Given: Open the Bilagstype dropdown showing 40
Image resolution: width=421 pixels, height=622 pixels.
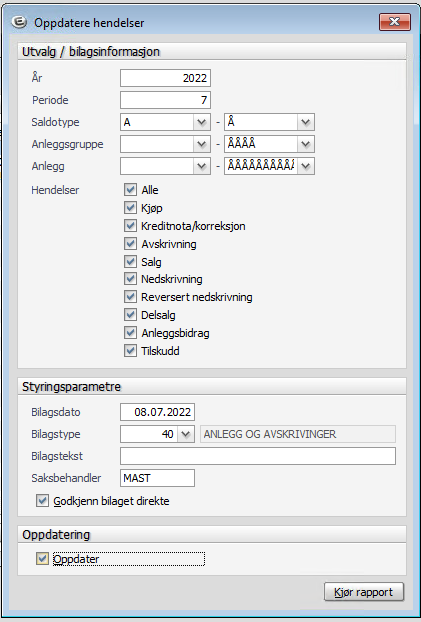Looking at the screenshot, I should [186, 434].
